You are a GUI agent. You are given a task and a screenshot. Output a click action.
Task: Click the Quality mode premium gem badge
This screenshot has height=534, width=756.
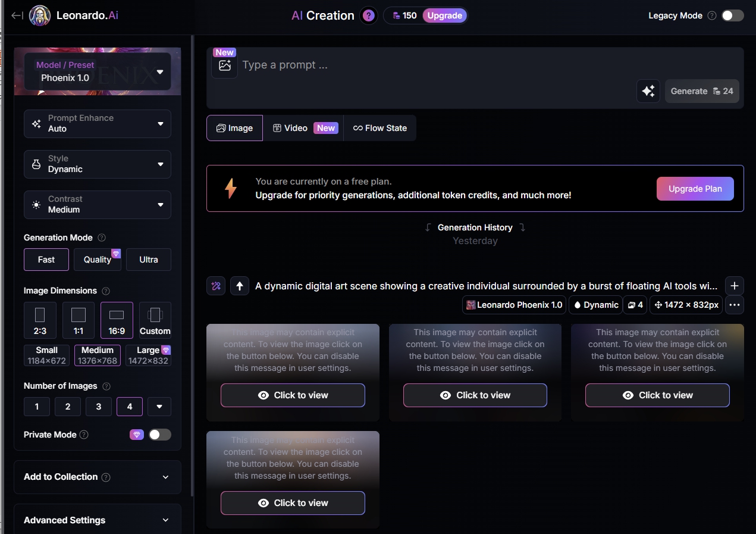116,254
